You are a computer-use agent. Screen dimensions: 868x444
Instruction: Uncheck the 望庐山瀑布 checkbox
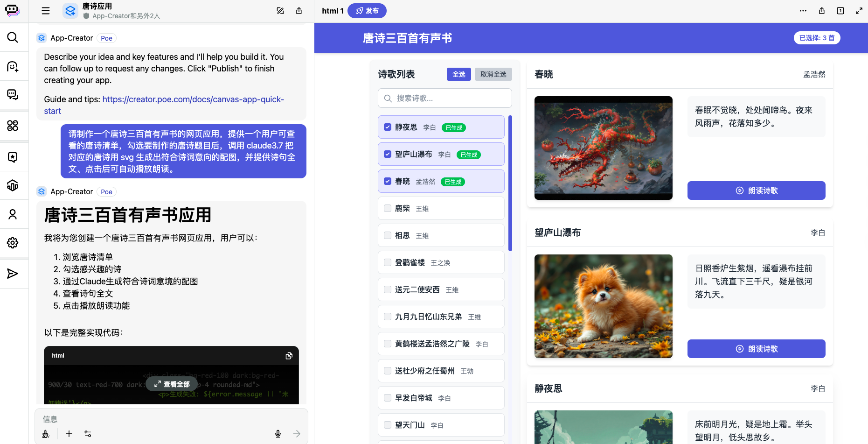[388, 154]
